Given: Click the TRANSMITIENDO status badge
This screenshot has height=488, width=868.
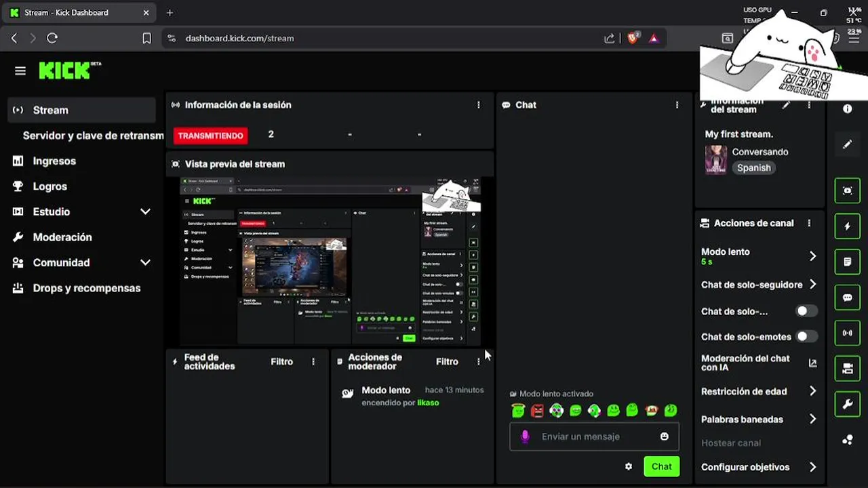Looking at the screenshot, I should pyautogui.click(x=210, y=136).
